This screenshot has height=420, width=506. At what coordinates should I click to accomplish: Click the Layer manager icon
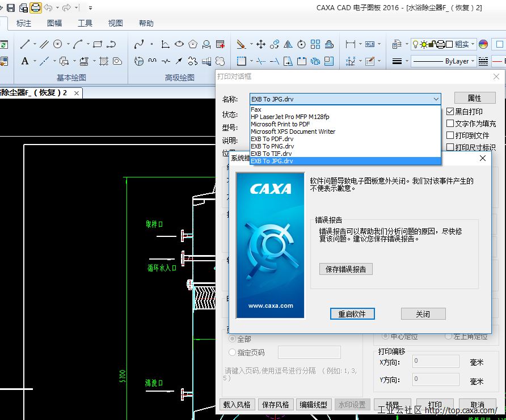397,44
